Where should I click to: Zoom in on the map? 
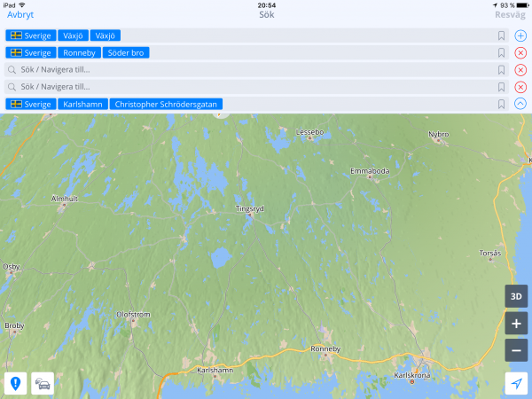[516, 323]
